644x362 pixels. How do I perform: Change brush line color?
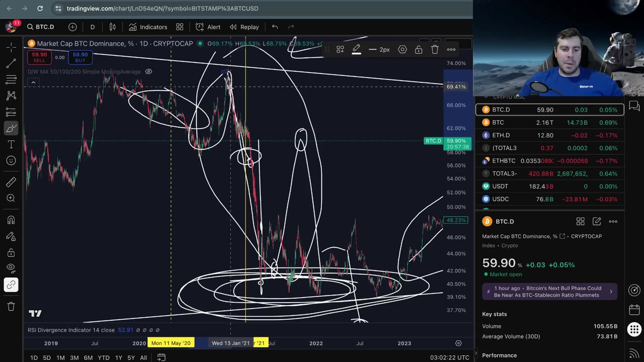click(356, 49)
